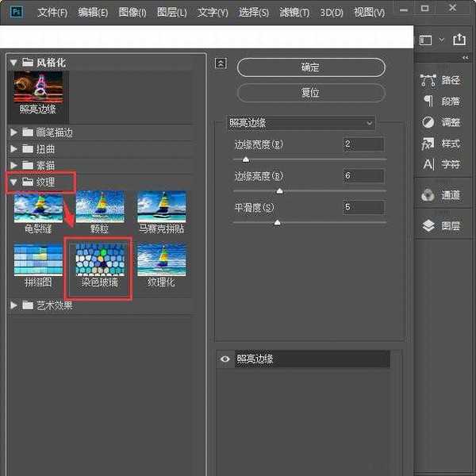Open the 路径 paths panel icon
Screen dimensions: 476x476
click(x=428, y=80)
